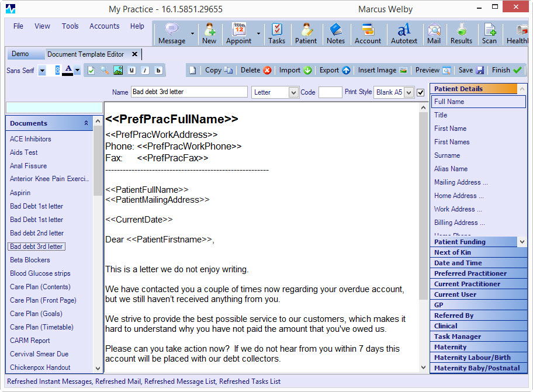Click Finish with green tick
Screen dimensions: 533x392
(x=507, y=70)
